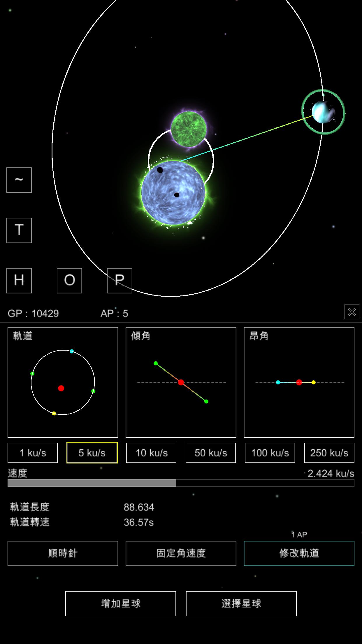
Task: Tap the T button
Action: [x=19, y=230]
